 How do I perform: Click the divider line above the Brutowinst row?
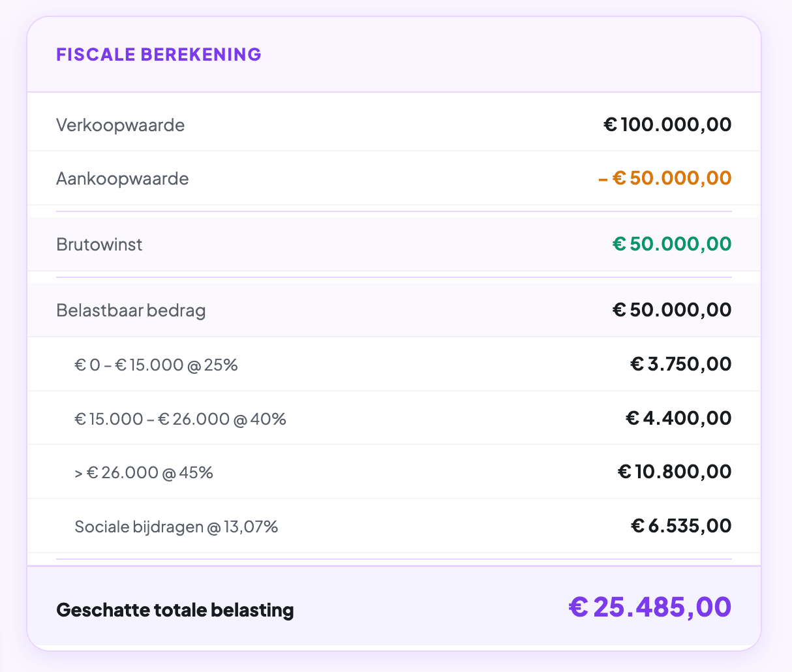394,211
